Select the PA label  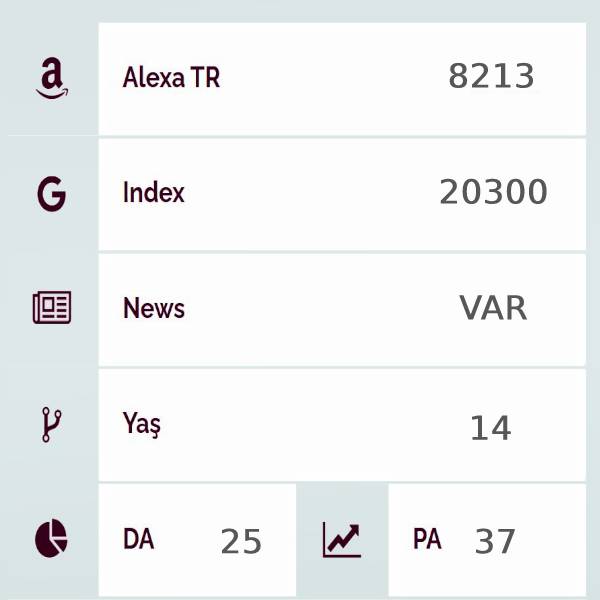(427, 539)
